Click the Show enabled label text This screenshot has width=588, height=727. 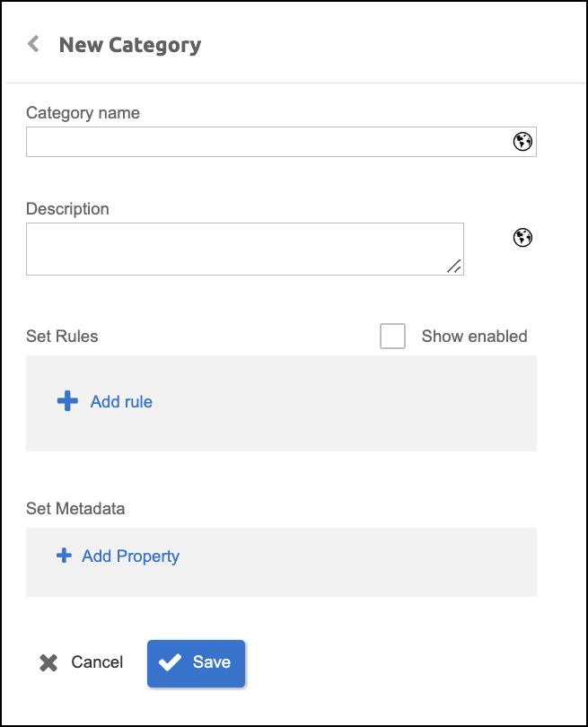pyautogui.click(x=474, y=337)
